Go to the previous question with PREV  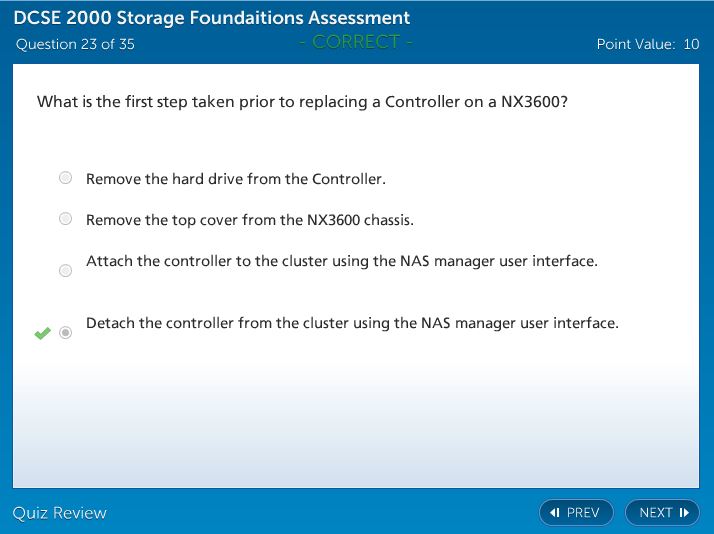tap(575, 513)
